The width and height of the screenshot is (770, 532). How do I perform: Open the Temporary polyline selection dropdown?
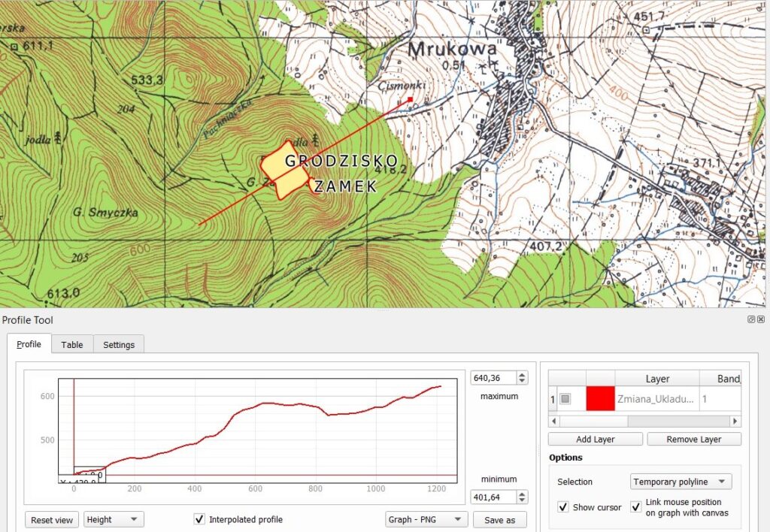coord(681,482)
